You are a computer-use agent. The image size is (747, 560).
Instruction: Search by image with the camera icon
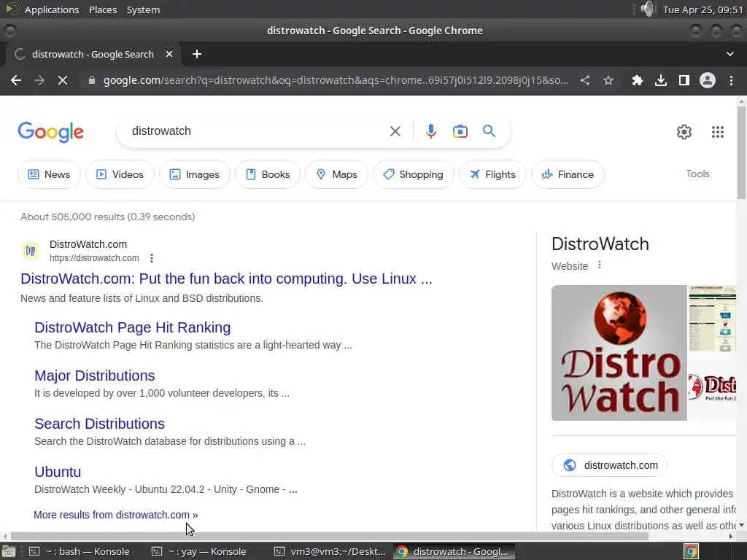coord(460,131)
